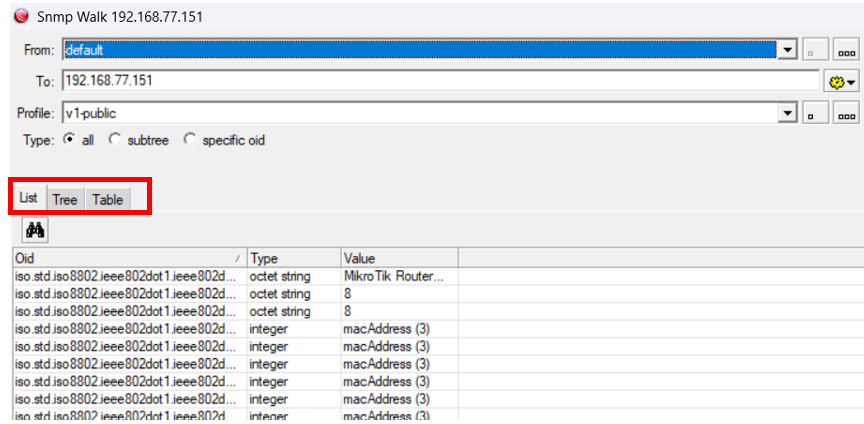Select the 'specific oid' radio button

pyautogui.click(x=190, y=140)
